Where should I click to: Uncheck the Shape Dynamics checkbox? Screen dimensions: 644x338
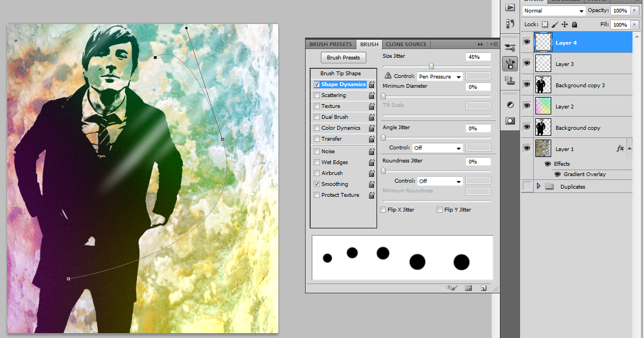tap(317, 84)
